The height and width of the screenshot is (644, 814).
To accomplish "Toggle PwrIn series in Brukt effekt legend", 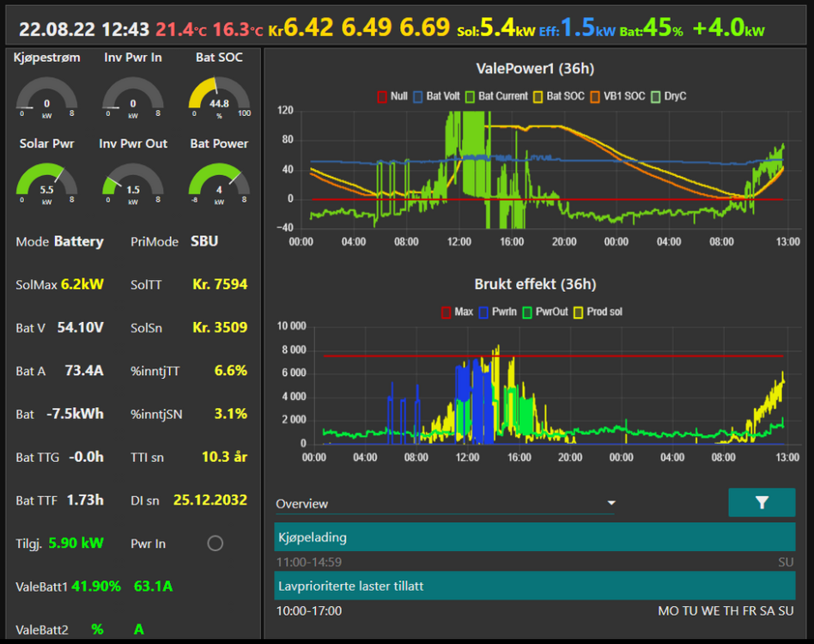I will [497, 312].
